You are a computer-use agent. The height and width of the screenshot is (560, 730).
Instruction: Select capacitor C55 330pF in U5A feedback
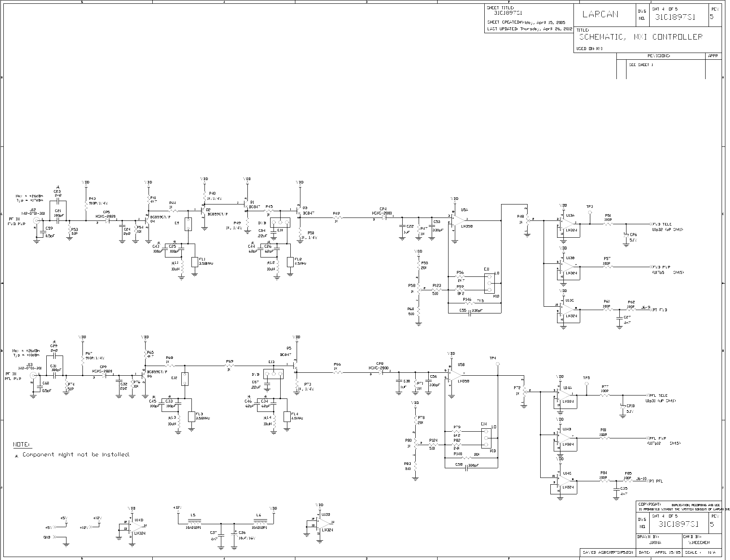[x=469, y=313]
